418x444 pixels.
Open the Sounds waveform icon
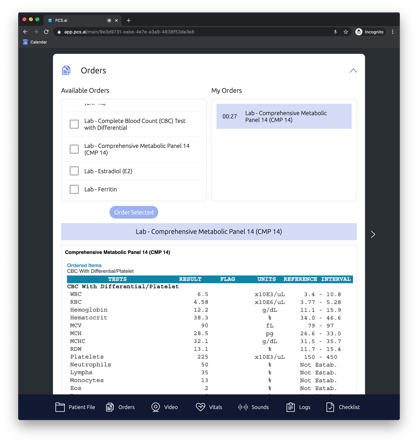[x=243, y=407]
